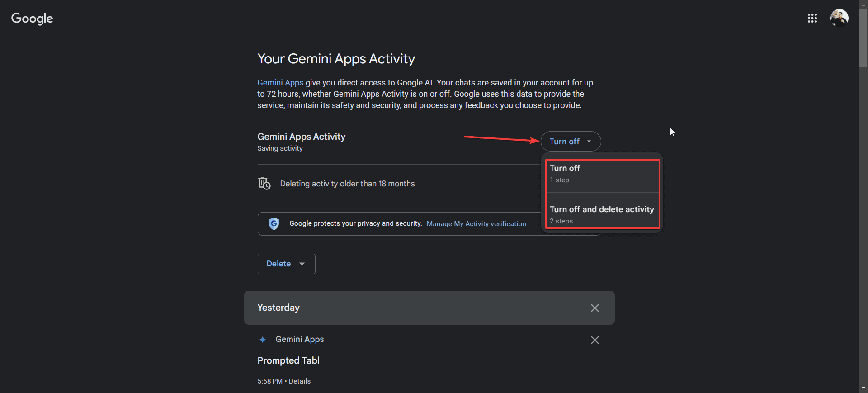Expand the Turn off dropdown button
This screenshot has width=868, height=393.
pos(571,142)
